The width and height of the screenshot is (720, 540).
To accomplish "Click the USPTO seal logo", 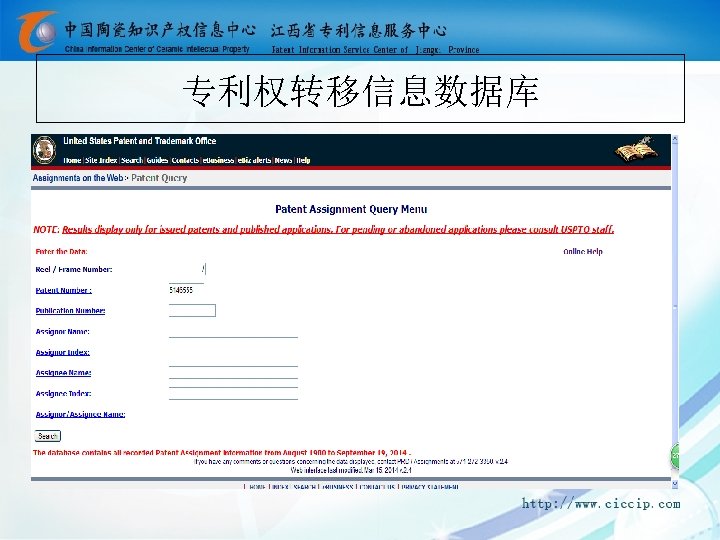I will (x=45, y=150).
